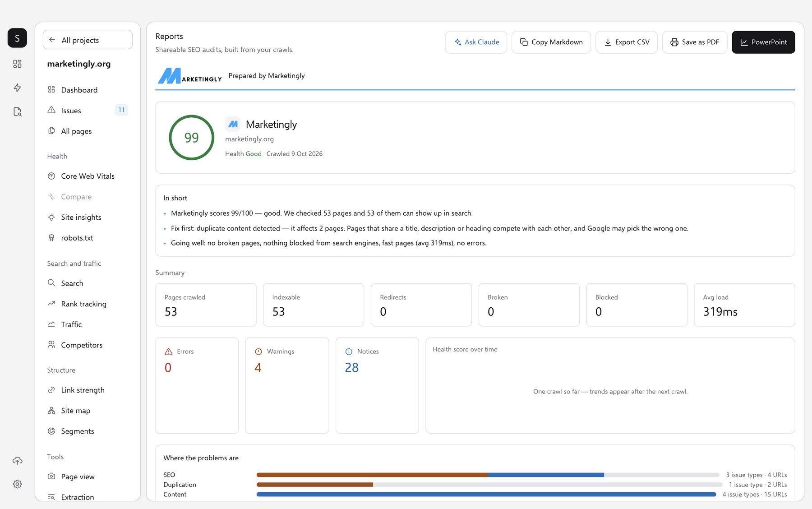Click the SEO problems bar
This screenshot has width=812, height=509.
(x=488, y=475)
